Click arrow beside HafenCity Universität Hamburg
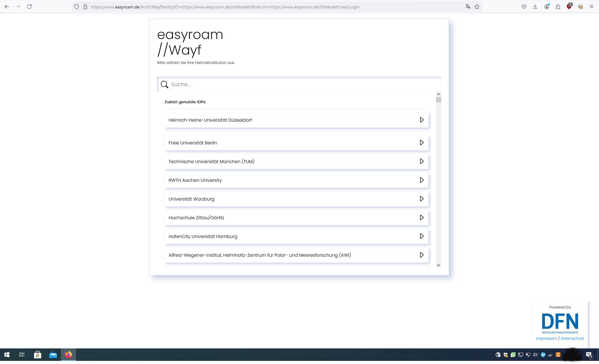This screenshot has height=364, width=599. click(x=422, y=236)
